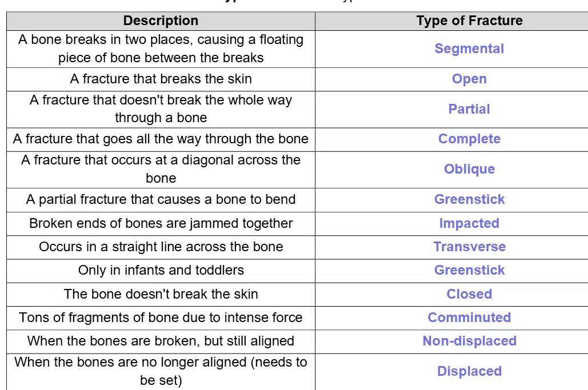Select 'Occurs in a straight line across the bone'

coord(161,247)
